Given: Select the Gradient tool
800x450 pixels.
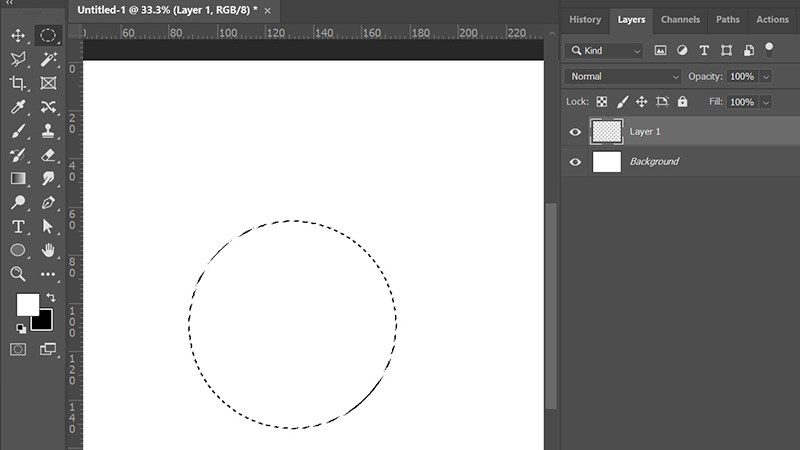Looking at the screenshot, I should pyautogui.click(x=18, y=178).
